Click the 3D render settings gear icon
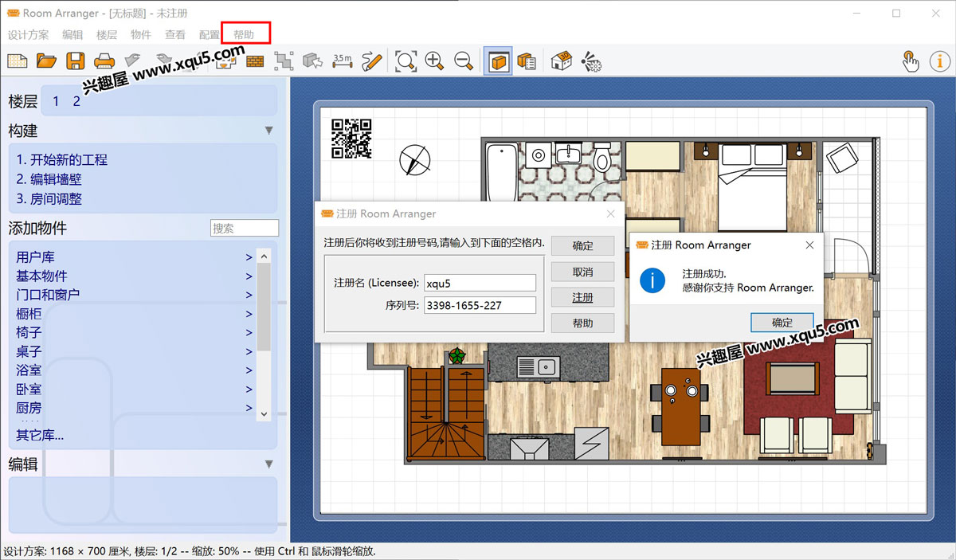Image resolution: width=956 pixels, height=560 pixels. click(x=591, y=61)
